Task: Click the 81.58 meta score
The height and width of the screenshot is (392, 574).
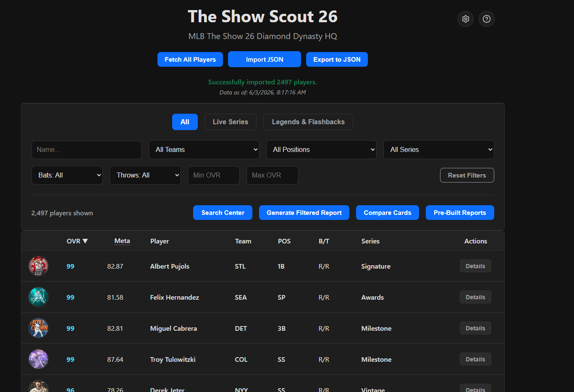Action: tap(115, 297)
